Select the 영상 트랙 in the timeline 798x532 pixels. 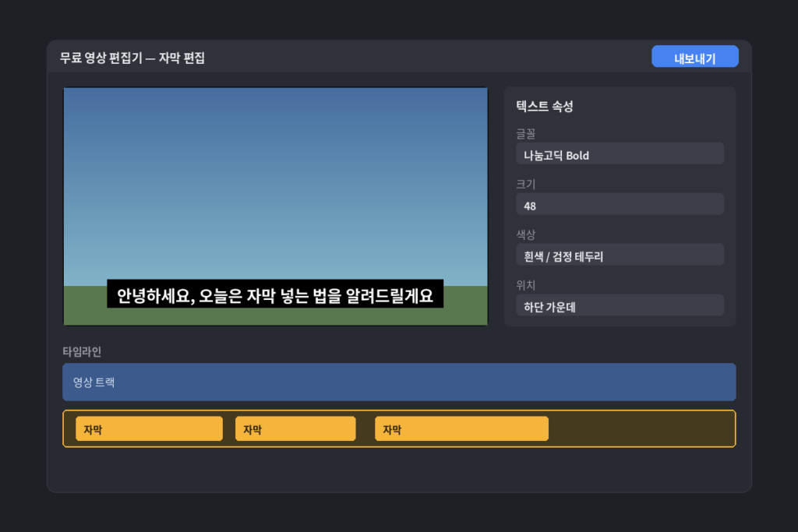coord(399,382)
